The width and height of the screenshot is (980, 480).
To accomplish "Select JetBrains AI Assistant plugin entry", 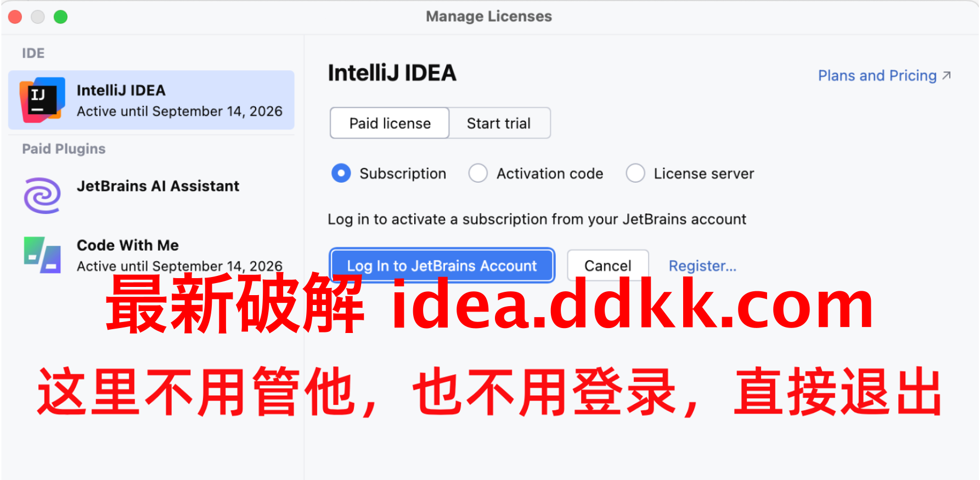I will 151,195.
